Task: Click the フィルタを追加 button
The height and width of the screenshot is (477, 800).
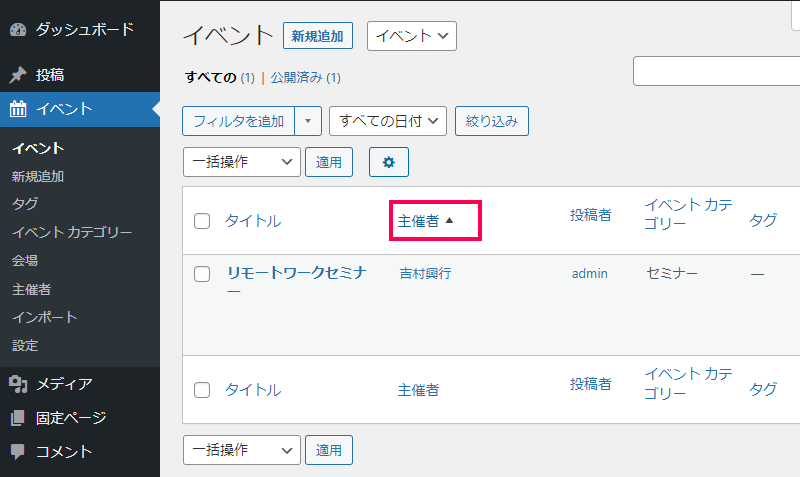Action: [x=239, y=121]
